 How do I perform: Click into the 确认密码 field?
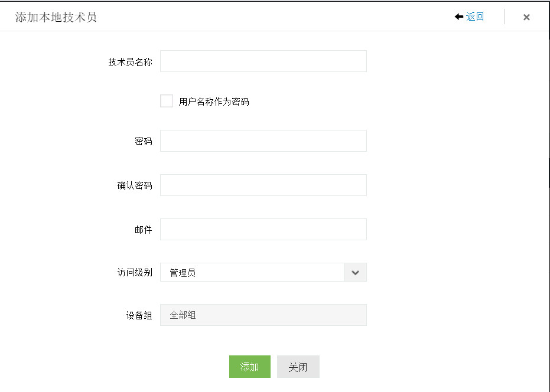[263, 185]
